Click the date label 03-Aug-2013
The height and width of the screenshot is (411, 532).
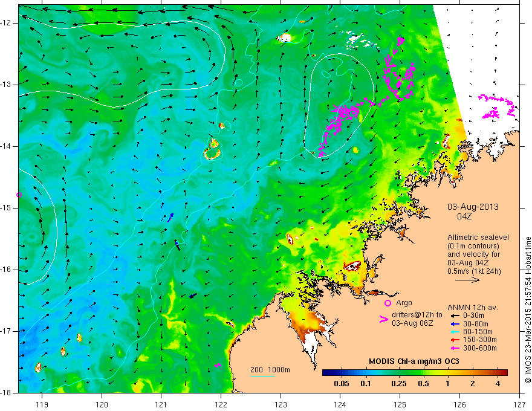click(473, 207)
